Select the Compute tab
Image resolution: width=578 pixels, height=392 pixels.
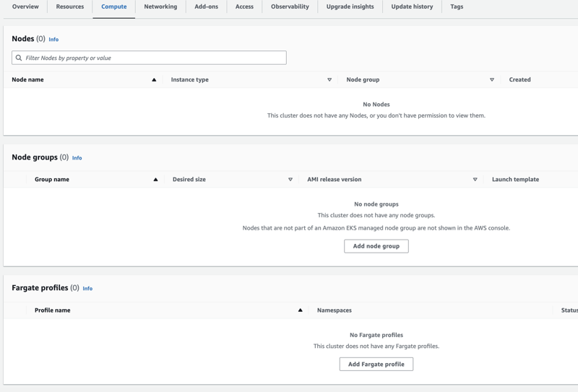[x=114, y=6]
